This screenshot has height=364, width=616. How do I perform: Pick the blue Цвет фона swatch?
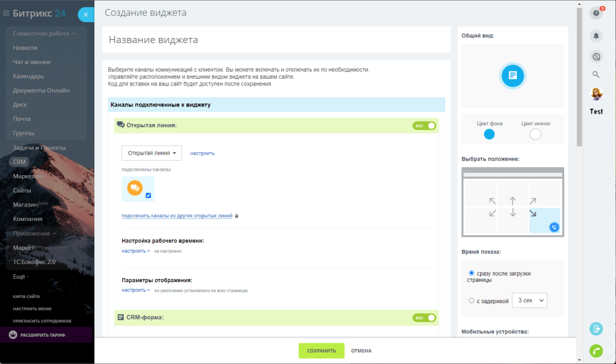coord(489,134)
